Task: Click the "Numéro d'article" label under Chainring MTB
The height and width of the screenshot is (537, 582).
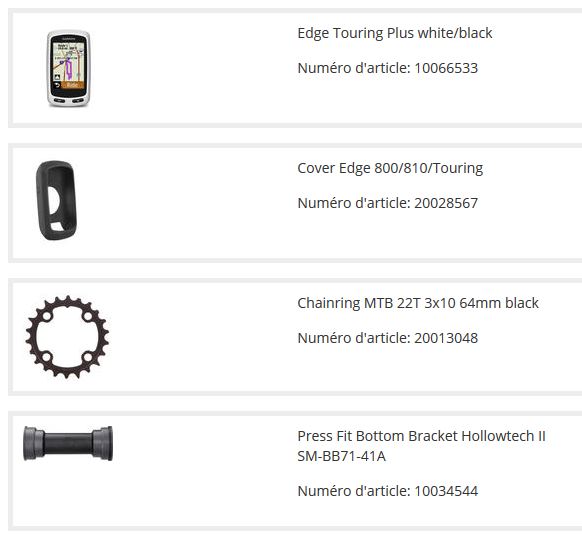Action: click(x=354, y=338)
